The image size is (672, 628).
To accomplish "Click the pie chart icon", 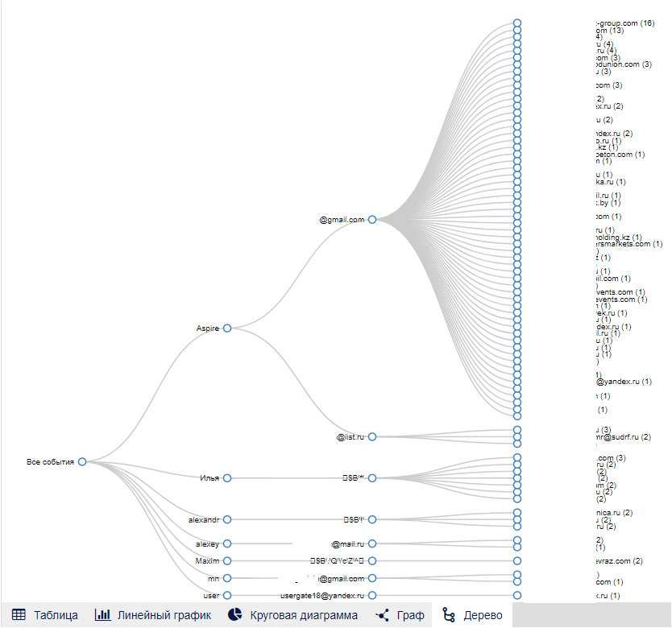I will pyautogui.click(x=235, y=615).
